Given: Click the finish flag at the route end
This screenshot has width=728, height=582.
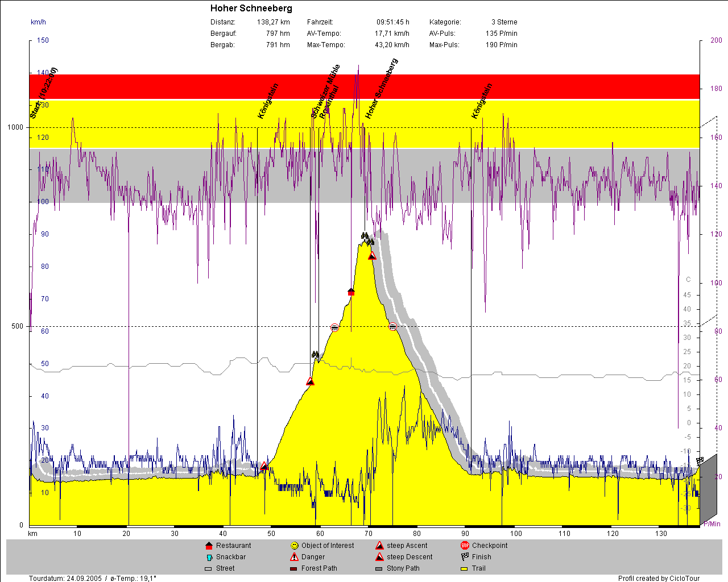Looking at the screenshot, I should 700,460.
